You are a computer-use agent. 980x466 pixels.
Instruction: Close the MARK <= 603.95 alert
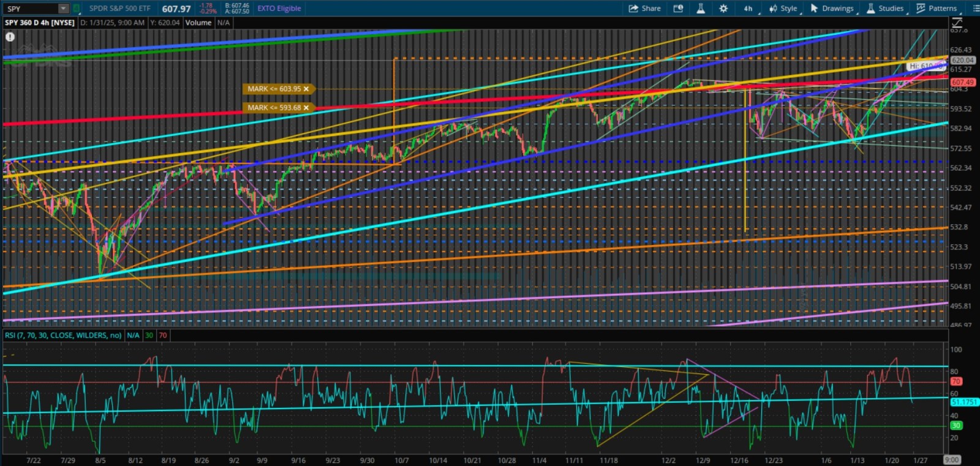click(306, 89)
